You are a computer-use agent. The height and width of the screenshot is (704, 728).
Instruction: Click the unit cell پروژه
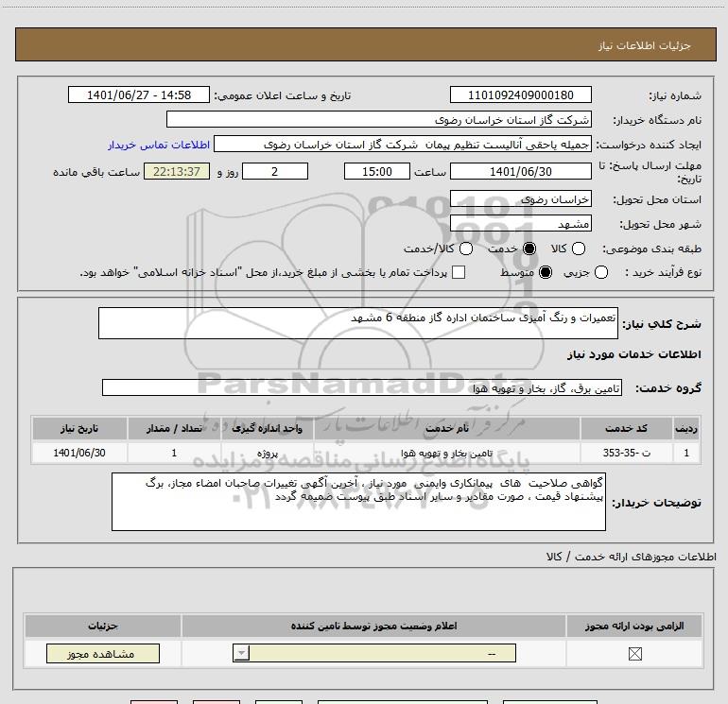[x=268, y=453]
